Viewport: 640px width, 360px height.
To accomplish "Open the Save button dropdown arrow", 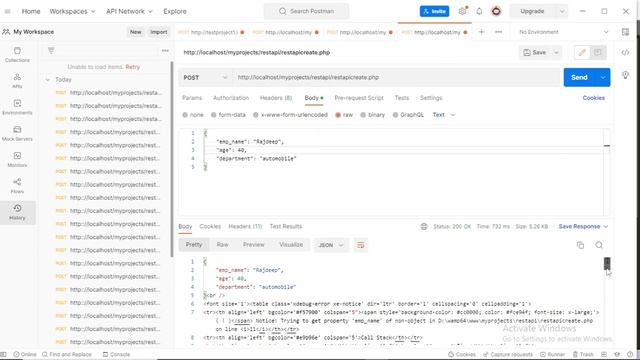I will 556,52.
